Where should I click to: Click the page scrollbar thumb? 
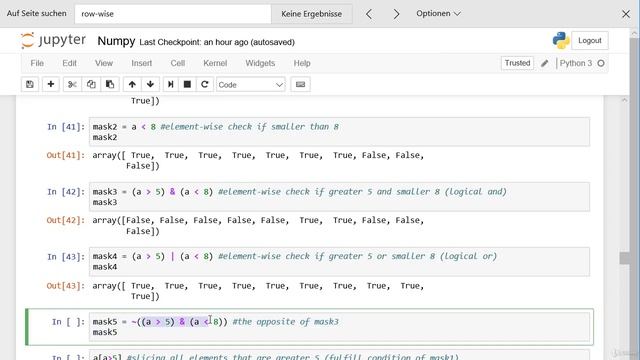[624, 258]
